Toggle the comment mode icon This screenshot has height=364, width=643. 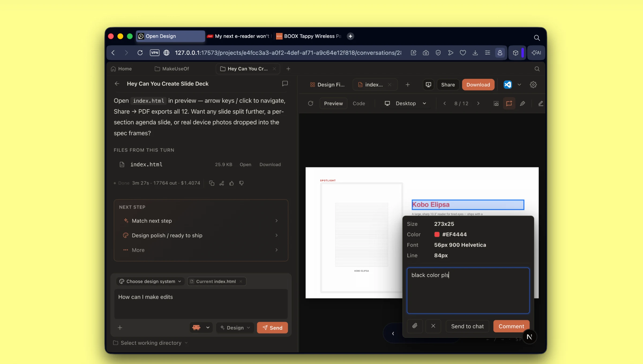point(509,103)
